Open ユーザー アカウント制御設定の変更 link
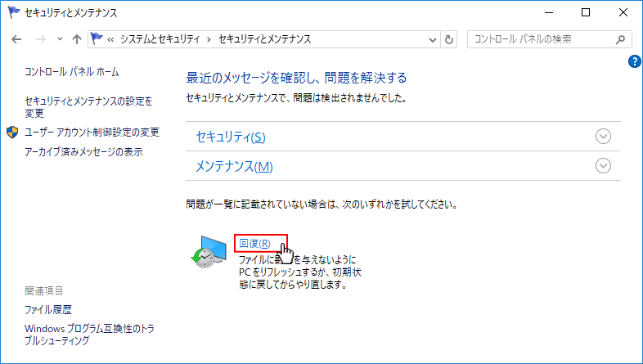Viewport: 643px width, 364px height. (x=92, y=132)
